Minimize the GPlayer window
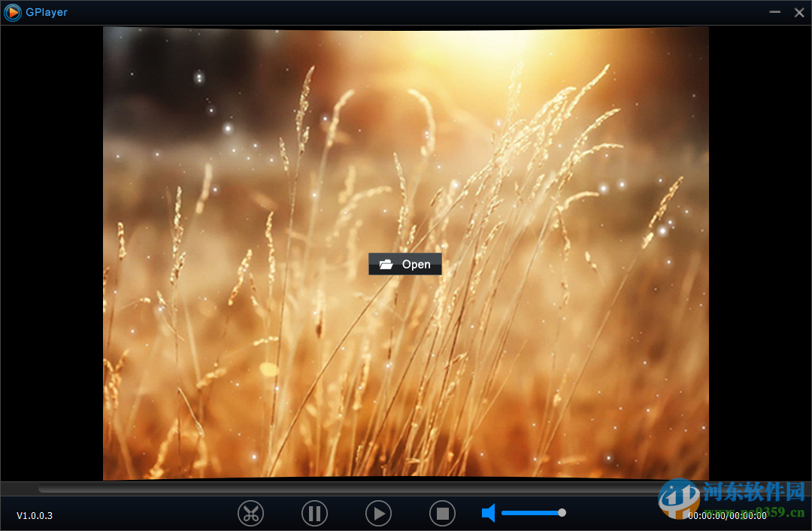The width and height of the screenshot is (812, 531). (x=774, y=12)
